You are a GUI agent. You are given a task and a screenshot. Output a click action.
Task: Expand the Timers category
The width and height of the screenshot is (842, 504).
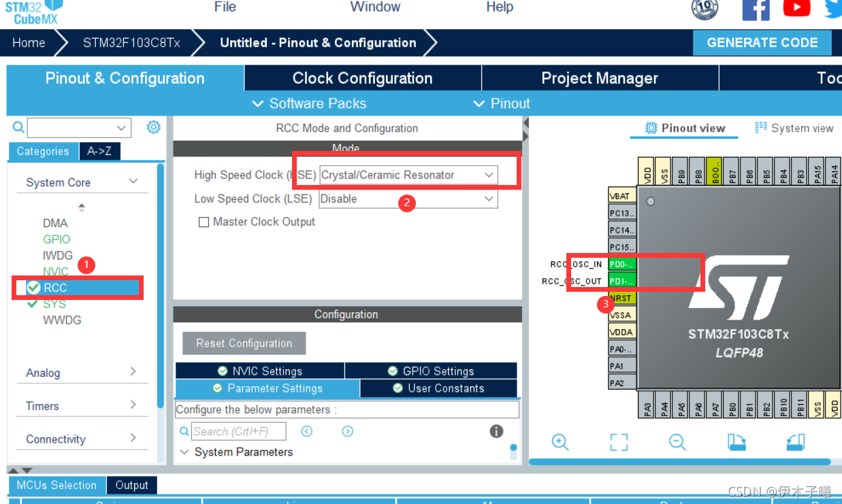[x=133, y=405]
